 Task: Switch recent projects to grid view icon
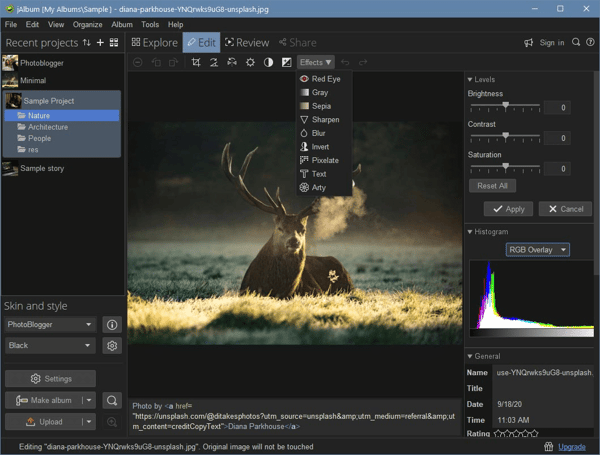click(114, 42)
